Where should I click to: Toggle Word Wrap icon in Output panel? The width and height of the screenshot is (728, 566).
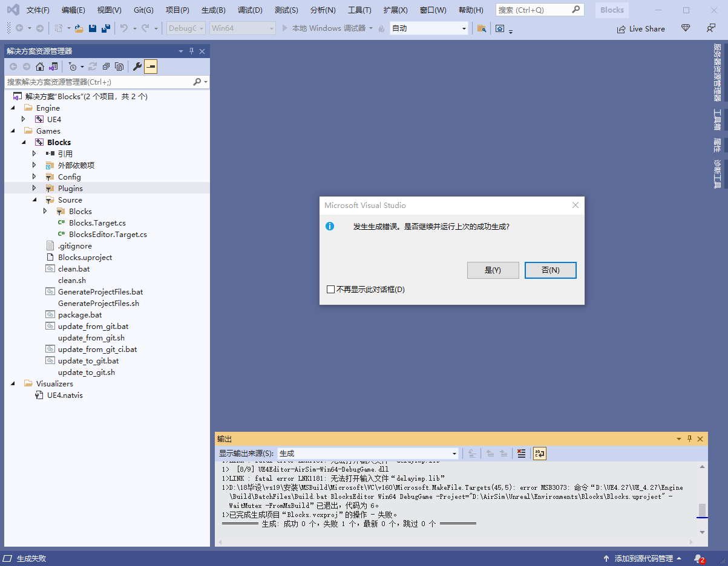(539, 454)
